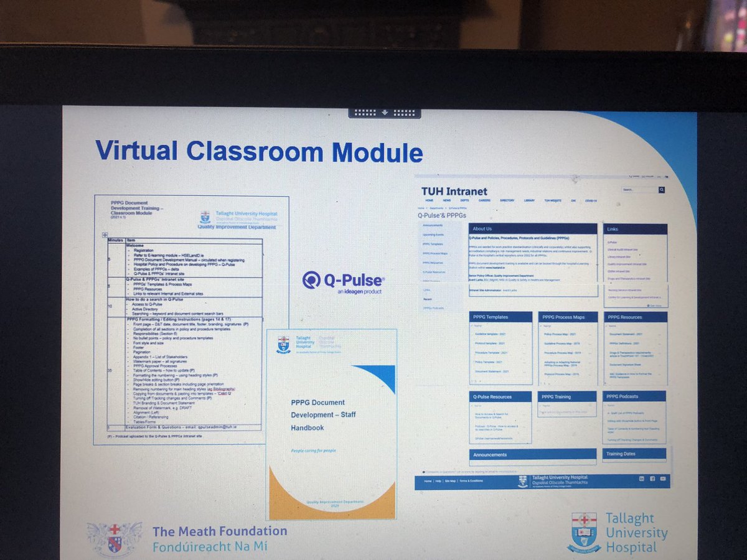Image resolution: width=747 pixels, height=560 pixels.
Task: Click the PPPG Process Maps panel header
Action: point(568,317)
